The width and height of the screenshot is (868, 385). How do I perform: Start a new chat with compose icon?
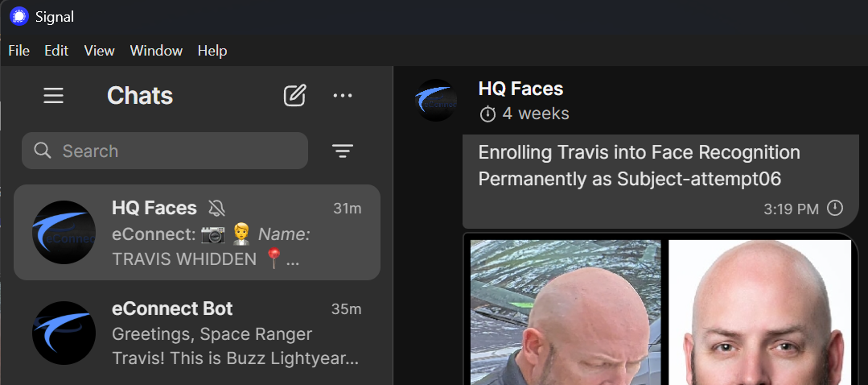point(294,96)
